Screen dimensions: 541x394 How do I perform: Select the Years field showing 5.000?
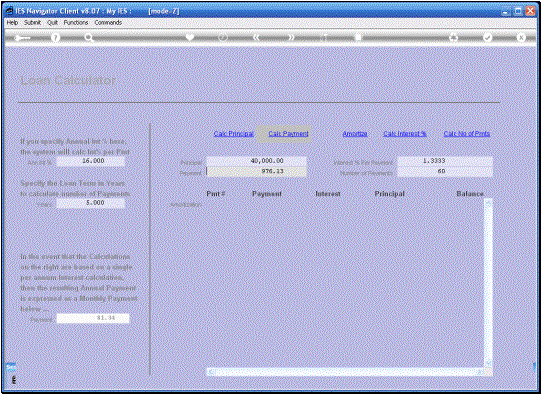pyautogui.click(x=91, y=203)
